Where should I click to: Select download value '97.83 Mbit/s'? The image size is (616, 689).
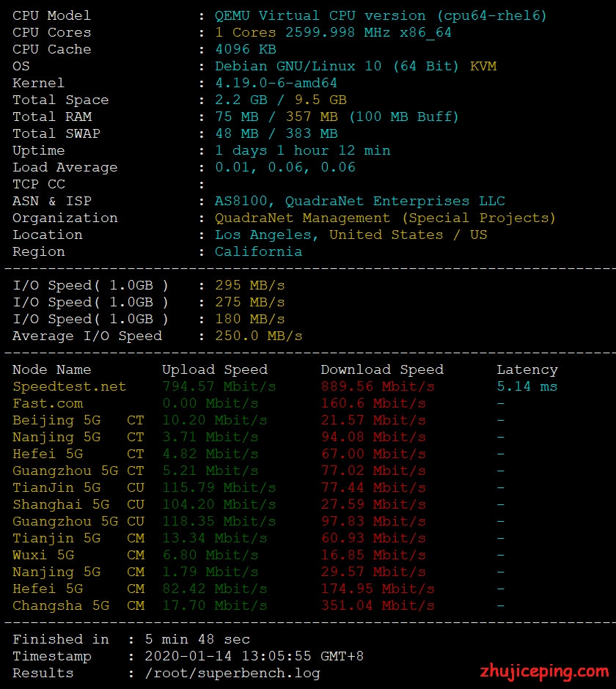tap(373, 522)
